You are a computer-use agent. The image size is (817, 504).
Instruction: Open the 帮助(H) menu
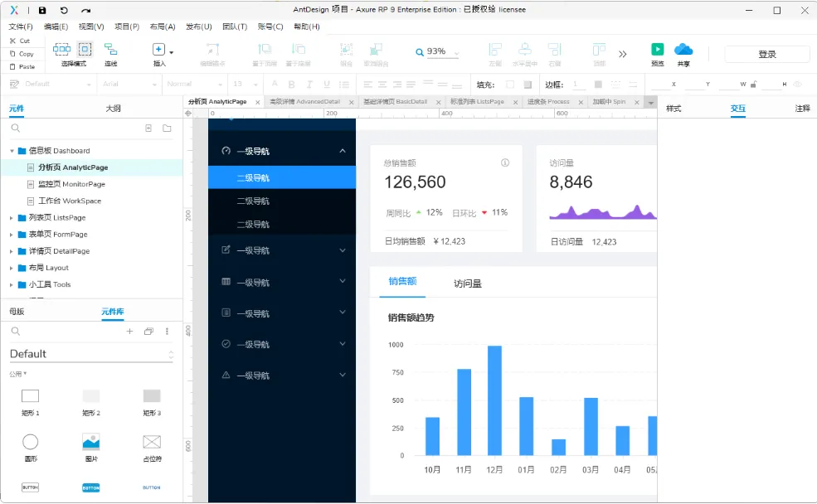306,27
